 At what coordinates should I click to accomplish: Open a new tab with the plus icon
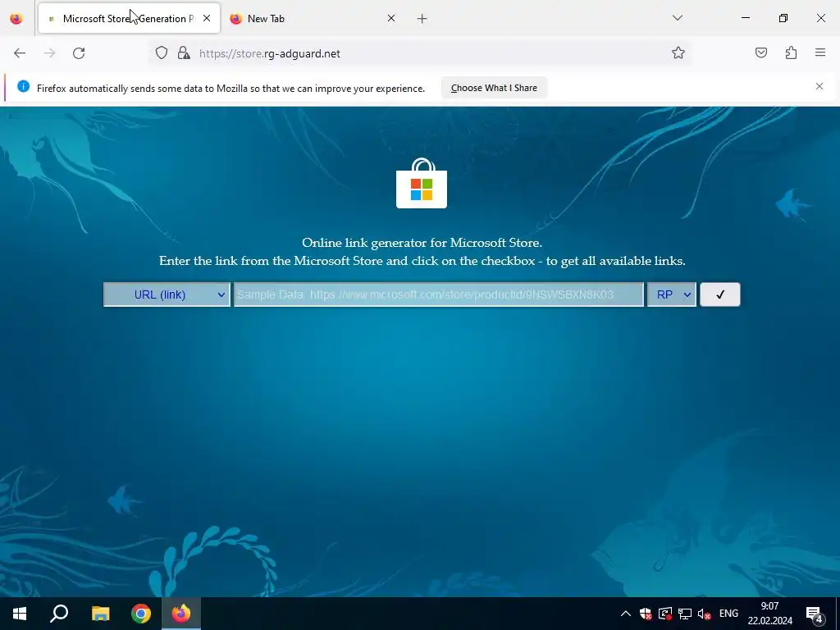(x=422, y=19)
